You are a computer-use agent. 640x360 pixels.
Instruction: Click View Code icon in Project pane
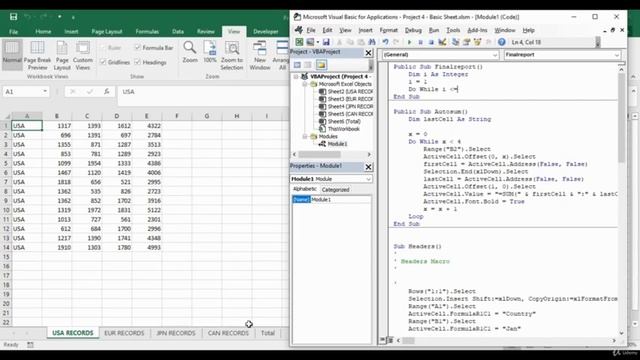[x=297, y=65]
